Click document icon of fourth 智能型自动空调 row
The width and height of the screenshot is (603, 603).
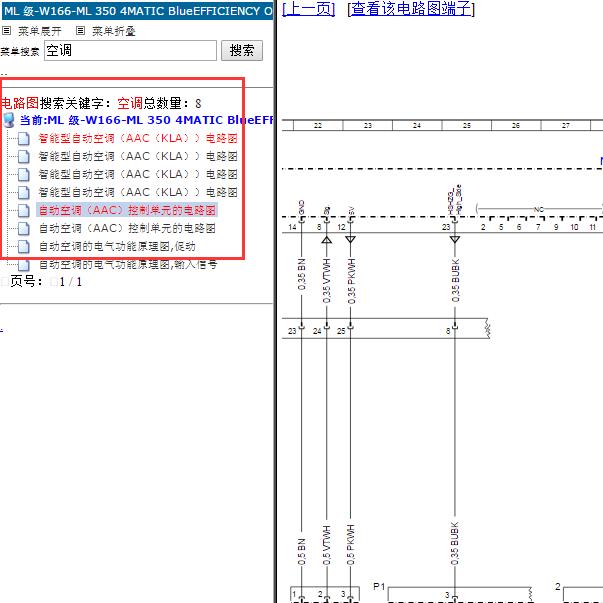coord(23,192)
